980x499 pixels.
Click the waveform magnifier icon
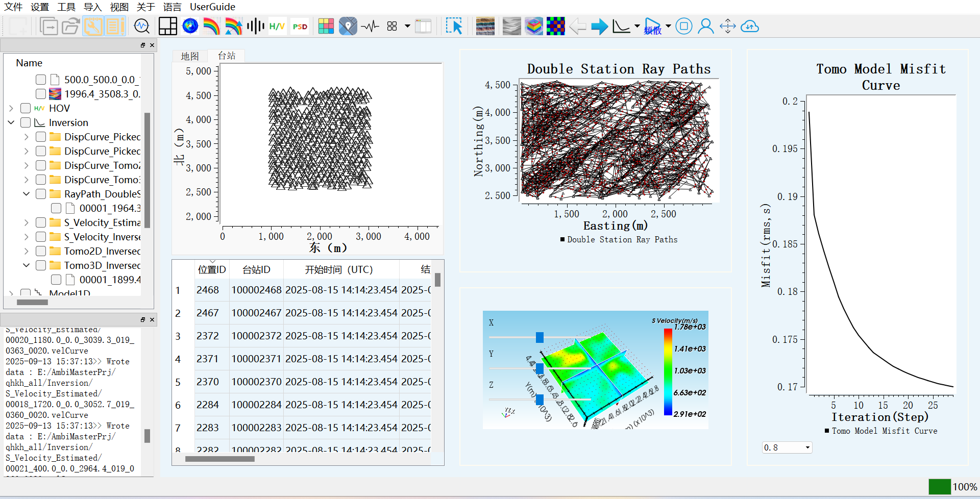pyautogui.click(x=141, y=26)
